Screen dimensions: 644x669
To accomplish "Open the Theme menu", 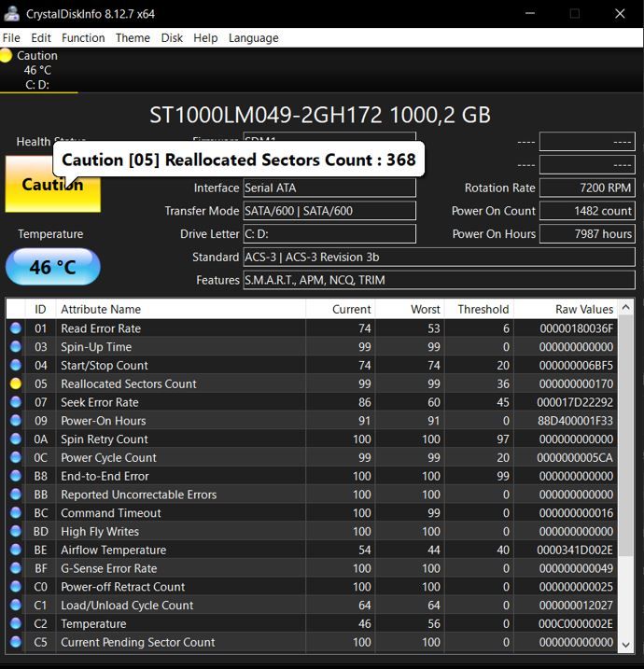I will (x=133, y=38).
